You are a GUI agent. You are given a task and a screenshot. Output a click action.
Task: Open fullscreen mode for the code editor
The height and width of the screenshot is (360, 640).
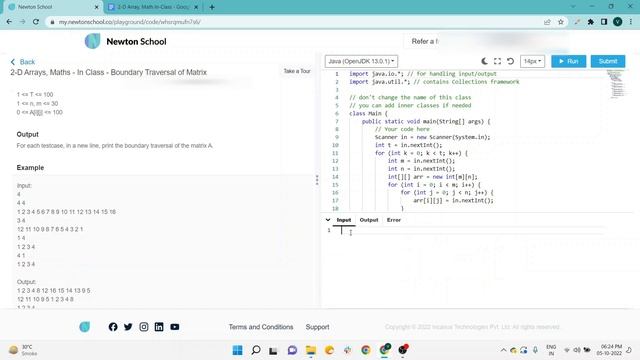497,61
